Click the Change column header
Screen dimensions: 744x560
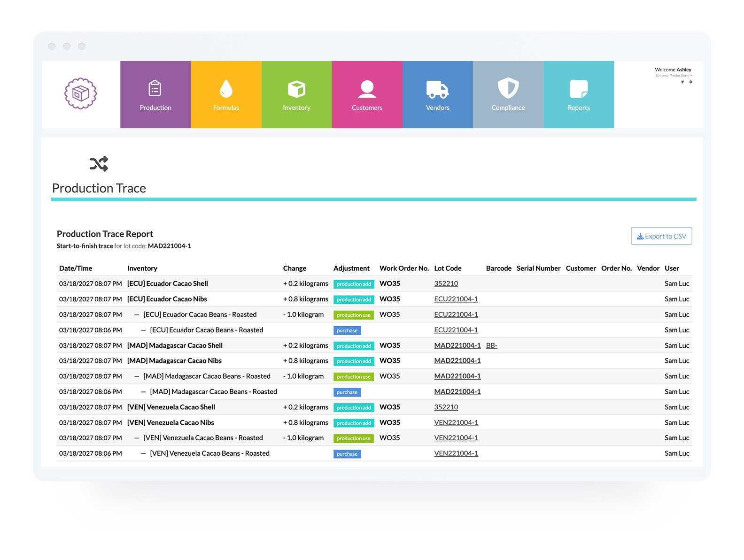(294, 268)
